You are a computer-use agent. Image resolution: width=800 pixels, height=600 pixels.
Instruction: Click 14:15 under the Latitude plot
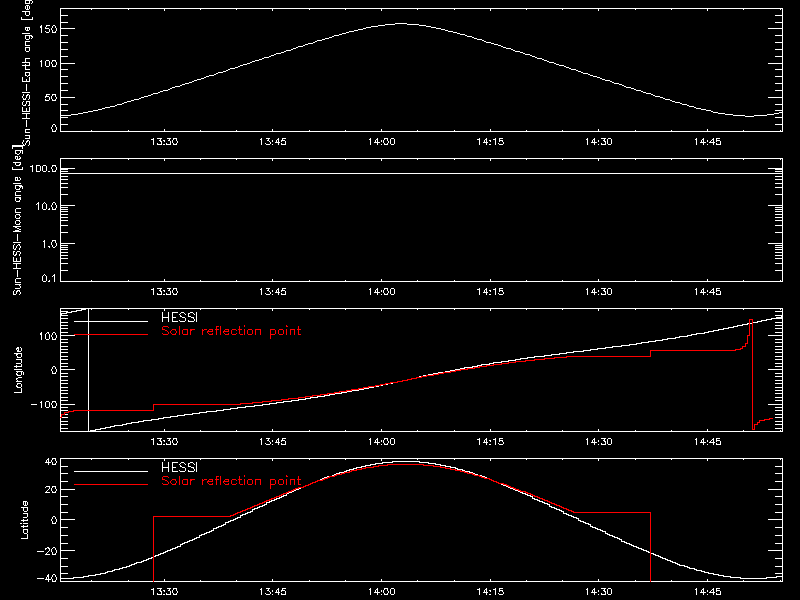[x=490, y=592]
